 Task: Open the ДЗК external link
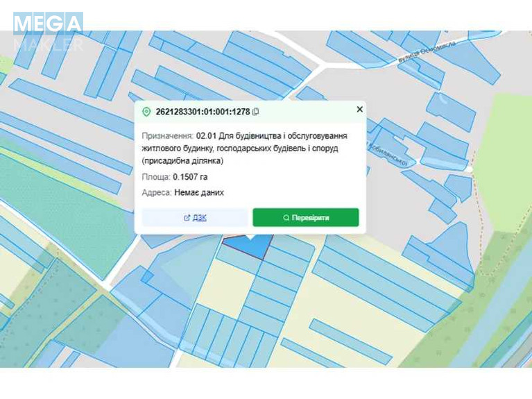point(195,218)
